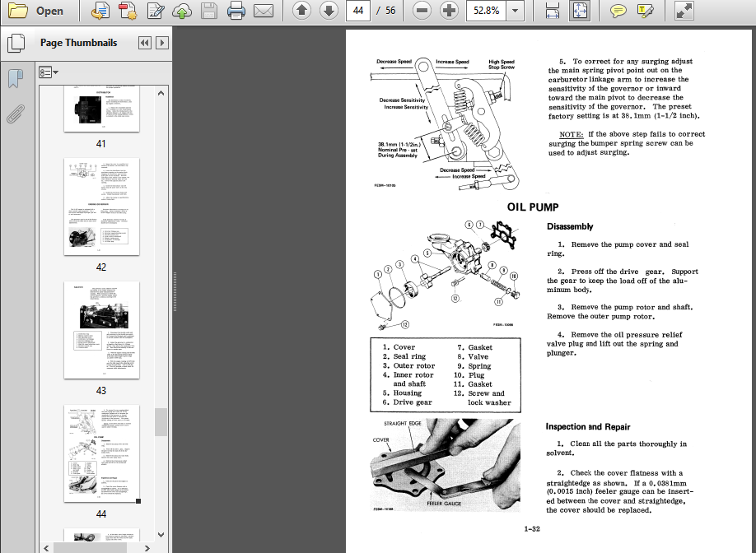The width and height of the screenshot is (756, 553).
Task: Click thumbnail label '42'
Action: [x=100, y=267]
